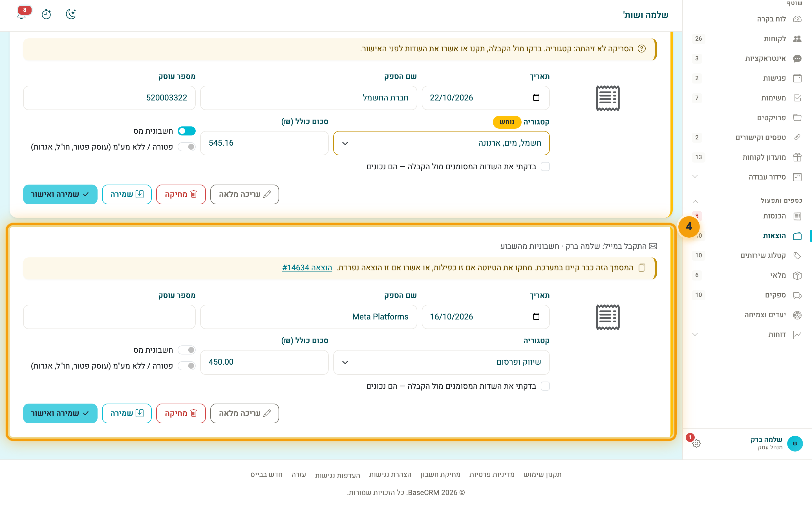The image size is (812, 508).
Task: Open settings gear icon near user profile
Action: coord(696,443)
